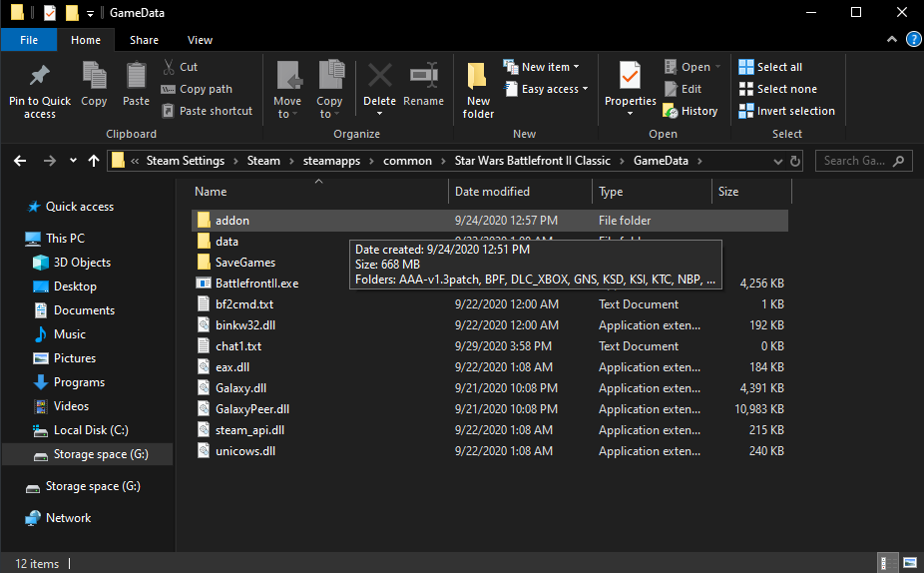Collapse the ribbon with caret
The image size is (924, 573).
pyautogui.click(x=892, y=40)
